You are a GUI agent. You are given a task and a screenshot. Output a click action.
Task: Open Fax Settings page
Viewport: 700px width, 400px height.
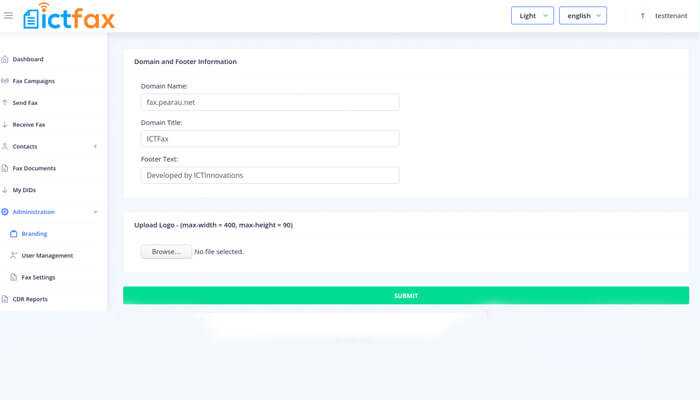(38, 277)
